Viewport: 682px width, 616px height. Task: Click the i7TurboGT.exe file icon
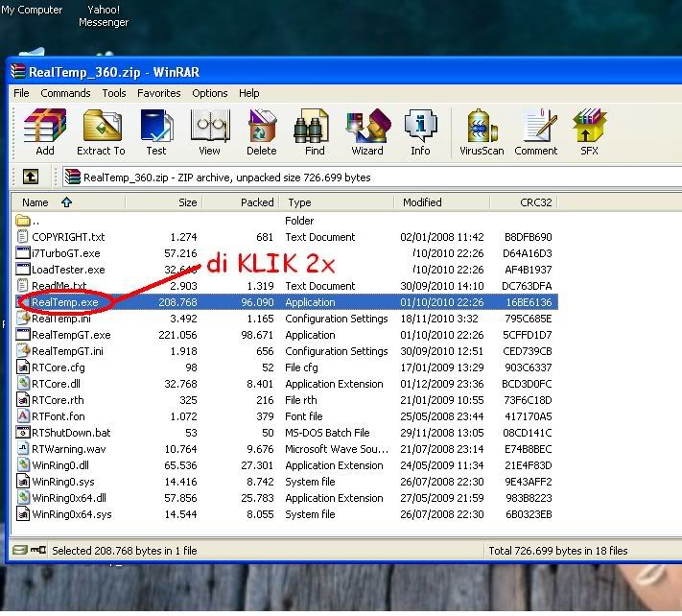[23, 252]
